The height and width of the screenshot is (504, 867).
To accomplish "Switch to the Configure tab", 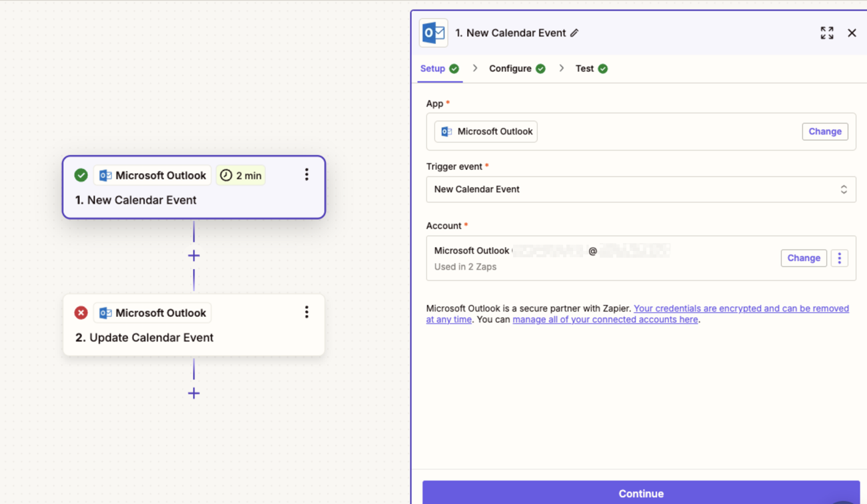I will (x=510, y=69).
